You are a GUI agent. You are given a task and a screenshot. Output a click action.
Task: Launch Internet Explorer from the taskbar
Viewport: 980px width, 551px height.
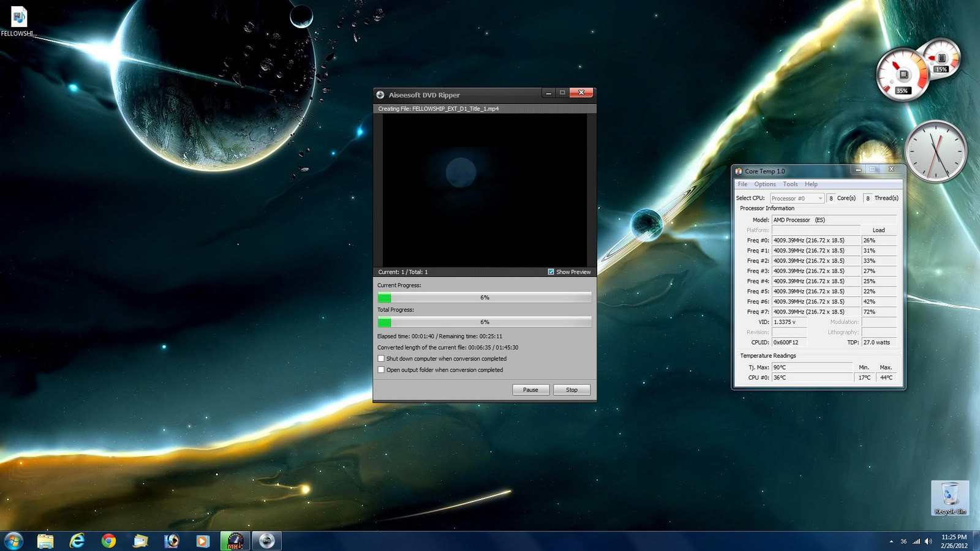77,541
